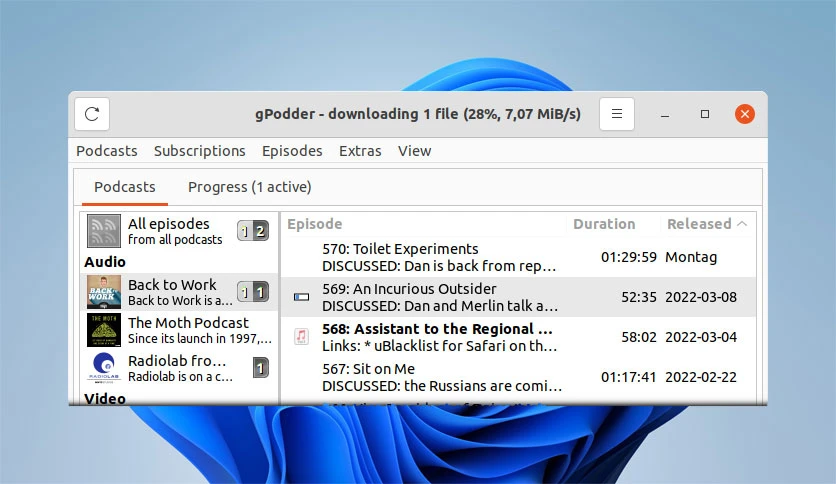Click the audio file icon for episode 568
The width and height of the screenshot is (836, 484).
tap(301, 337)
